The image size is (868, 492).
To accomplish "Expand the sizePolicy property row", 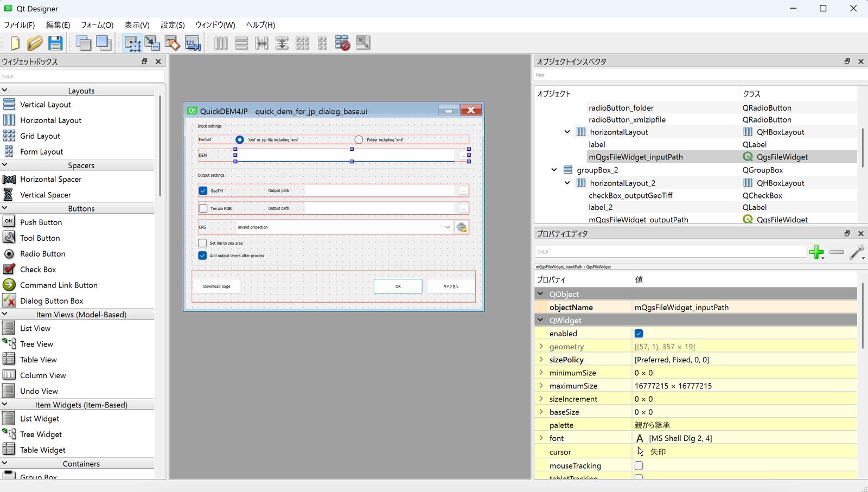I will pos(541,359).
